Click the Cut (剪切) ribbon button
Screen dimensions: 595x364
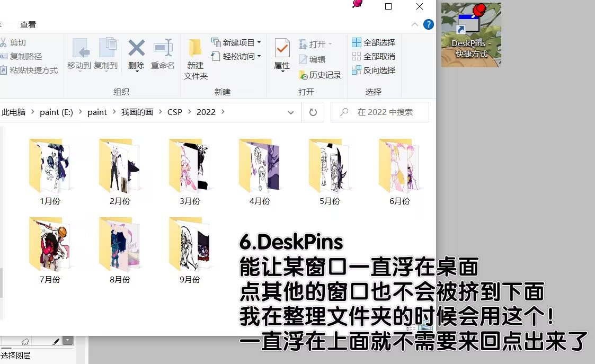[13, 42]
